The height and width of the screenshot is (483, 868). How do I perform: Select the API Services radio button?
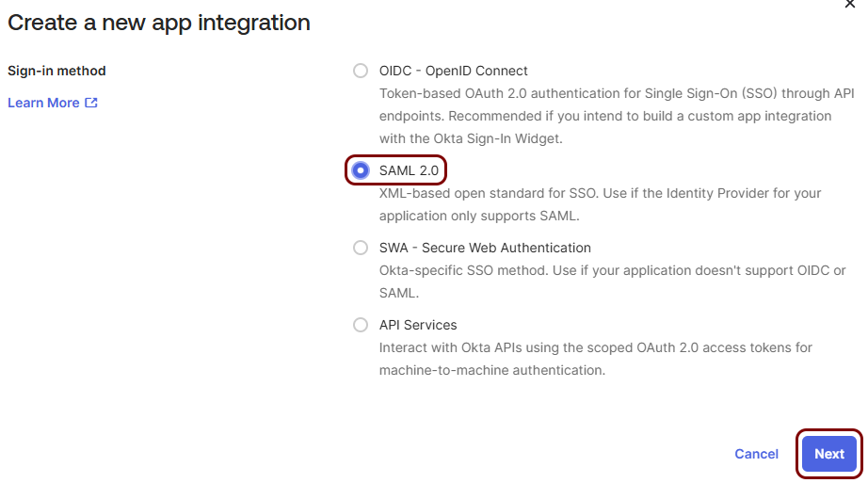click(x=361, y=325)
